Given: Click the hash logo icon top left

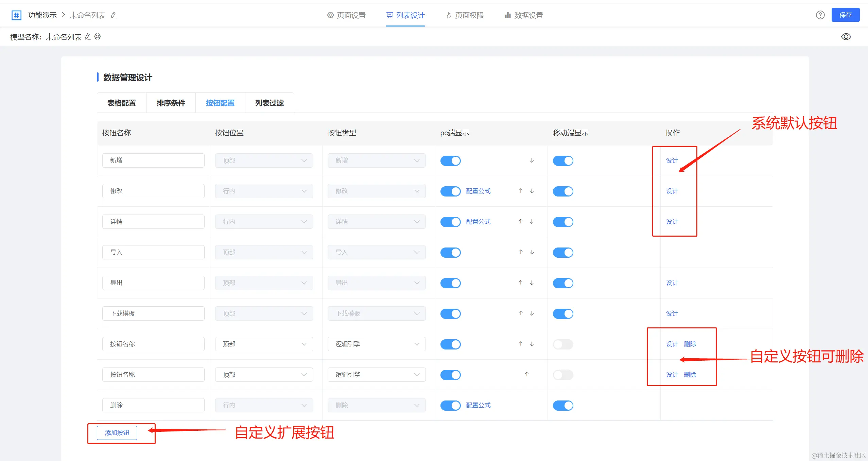Looking at the screenshot, I should point(16,15).
